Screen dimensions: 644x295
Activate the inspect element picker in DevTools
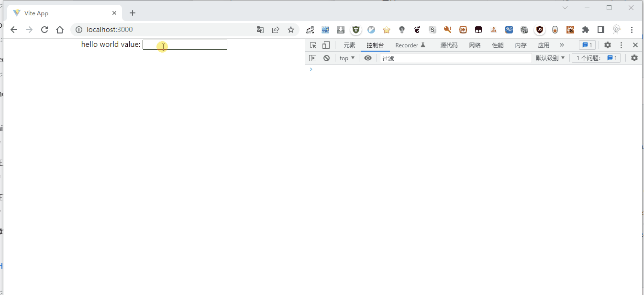[x=313, y=45]
